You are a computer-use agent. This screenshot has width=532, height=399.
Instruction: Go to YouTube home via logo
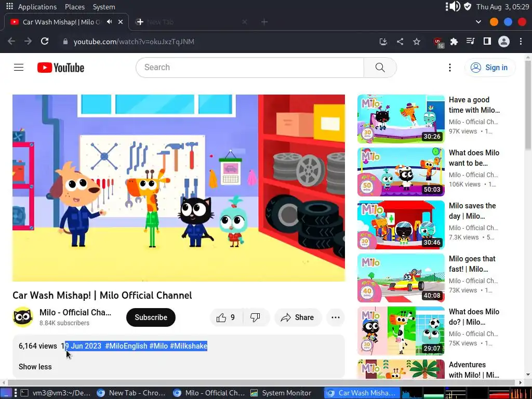point(61,68)
